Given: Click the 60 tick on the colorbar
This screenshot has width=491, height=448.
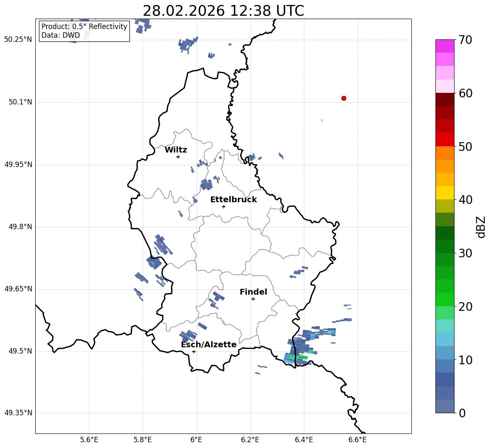Looking at the screenshot, I should click(465, 93).
